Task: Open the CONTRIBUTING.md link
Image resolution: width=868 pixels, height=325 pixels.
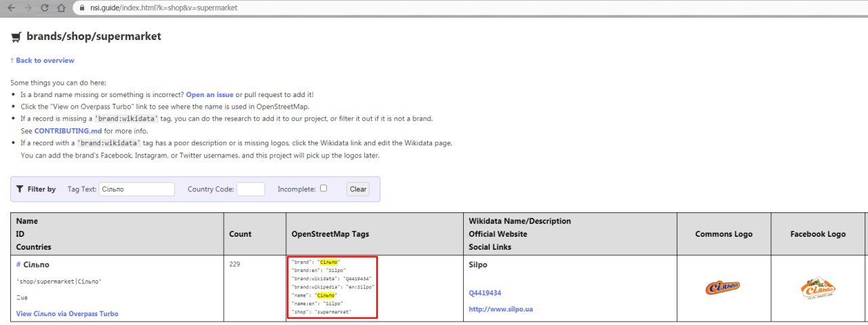Action: click(68, 131)
